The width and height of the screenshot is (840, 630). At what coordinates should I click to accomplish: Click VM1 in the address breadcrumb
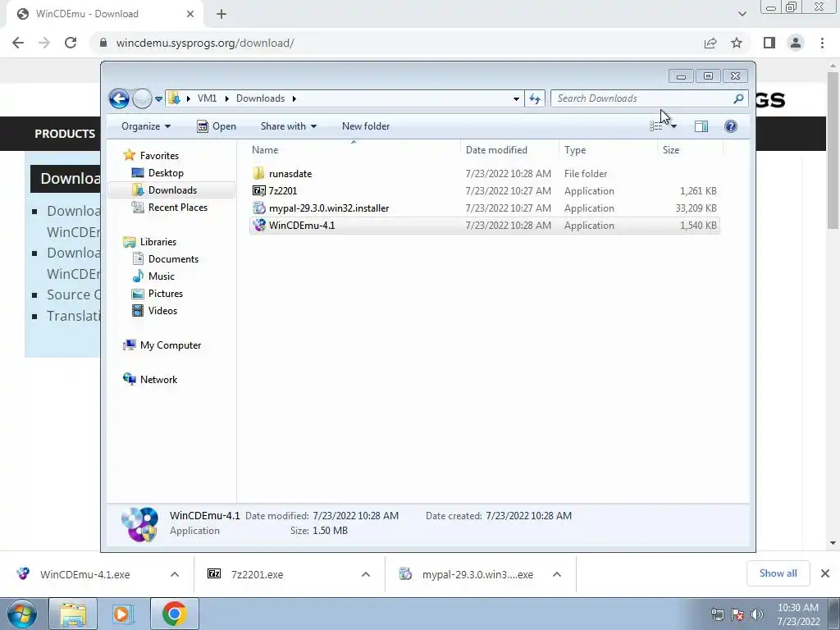click(x=207, y=98)
